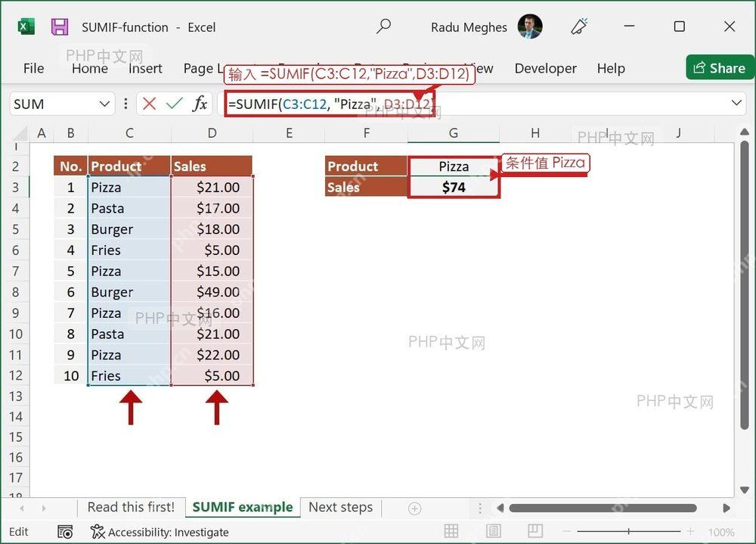Open Radu Meghes account profile picture

tap(530, 26)
